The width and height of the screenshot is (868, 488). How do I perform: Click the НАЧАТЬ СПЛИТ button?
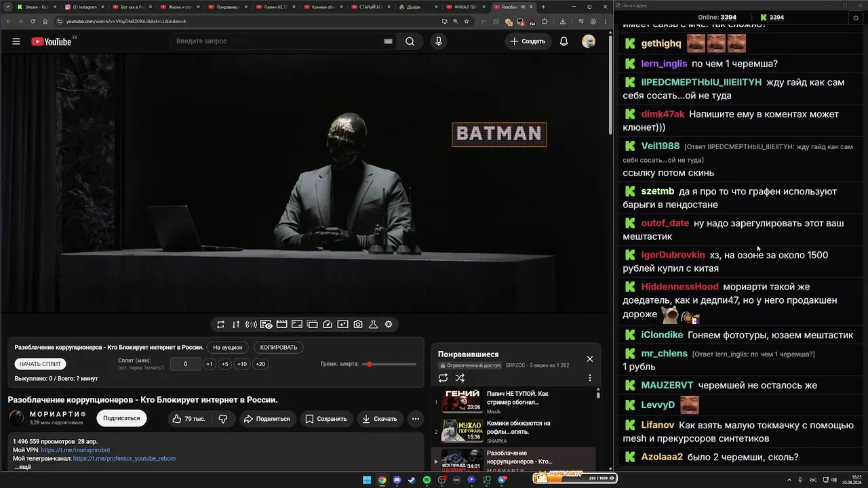40,364
